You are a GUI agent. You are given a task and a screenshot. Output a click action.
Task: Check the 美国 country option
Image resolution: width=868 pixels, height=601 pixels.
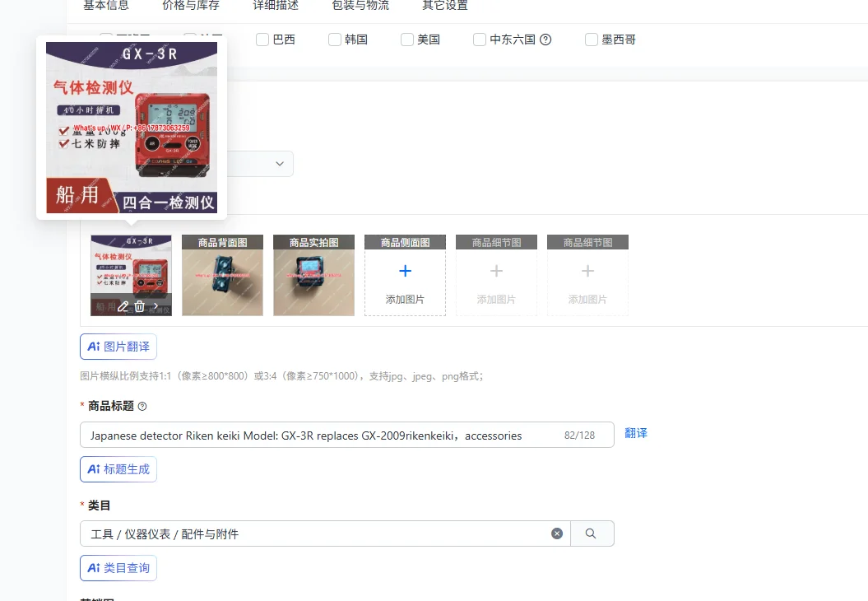[407, 40]
